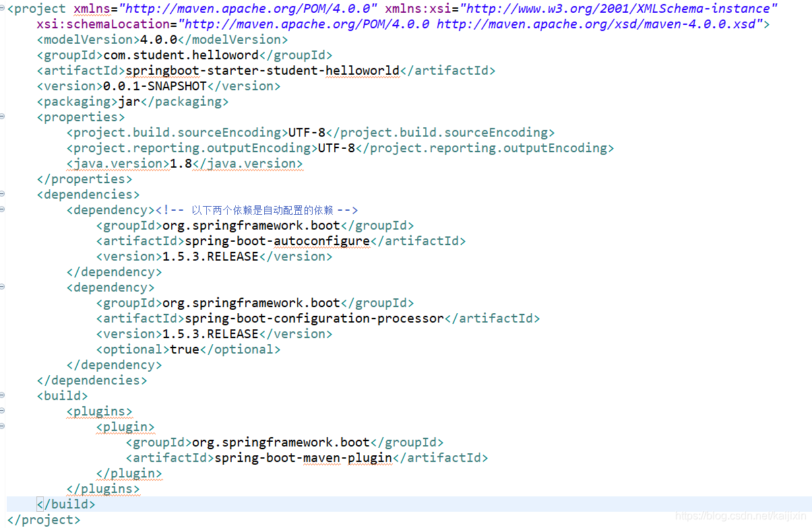Image resolution: width=812 pixels, height=528 pixels.
Task: Click the java.version 1.8 line
Action: click(185, 164)
